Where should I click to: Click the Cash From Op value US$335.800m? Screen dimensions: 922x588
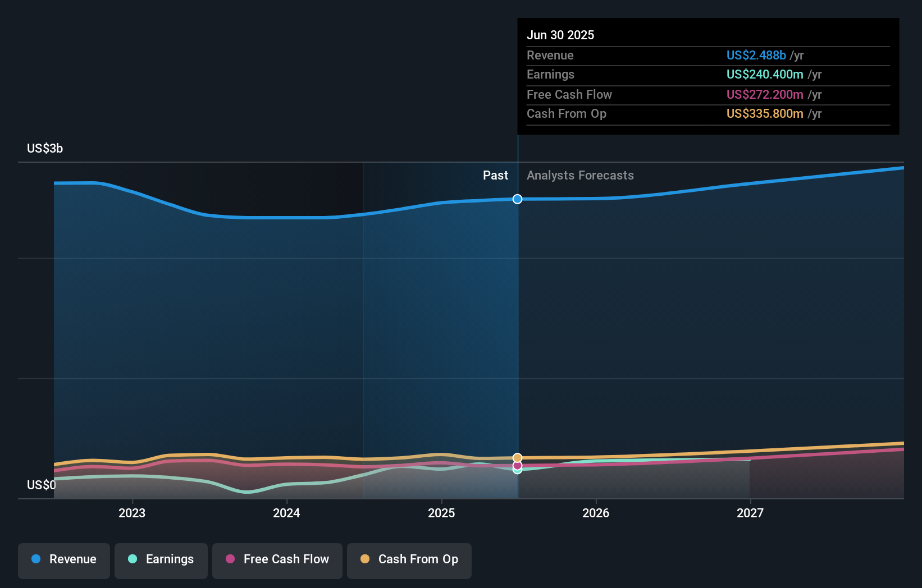tap(765, 113)
